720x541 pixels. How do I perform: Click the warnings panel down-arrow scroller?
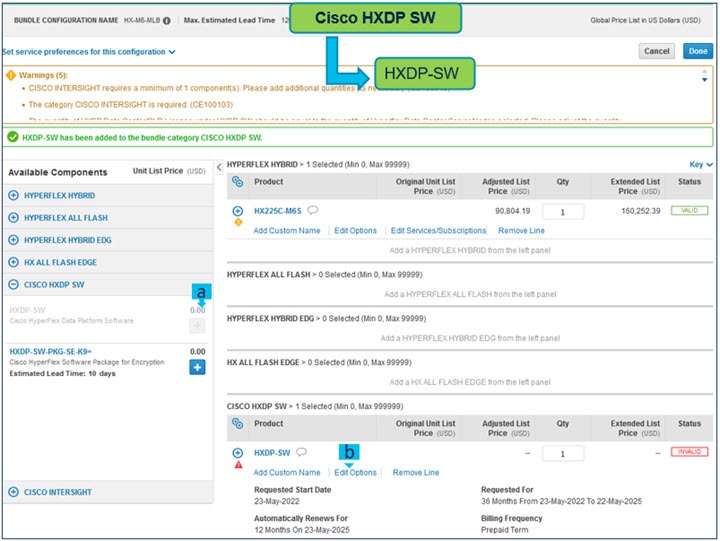tap(704, 80)
